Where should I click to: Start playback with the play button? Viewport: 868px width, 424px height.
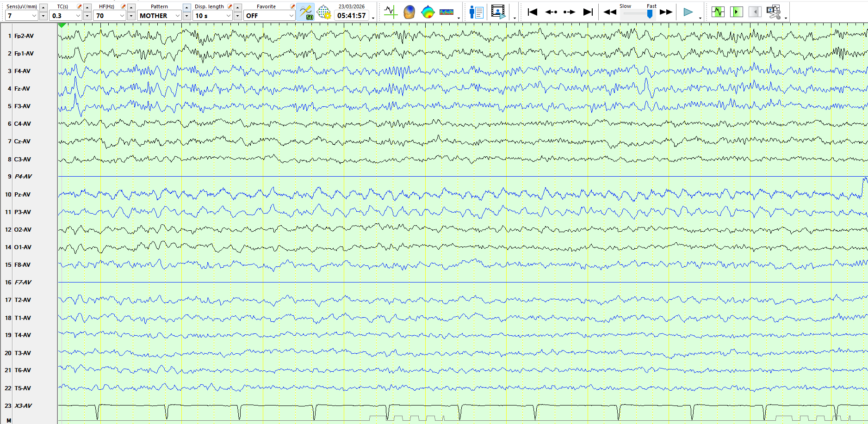(688, 12)
